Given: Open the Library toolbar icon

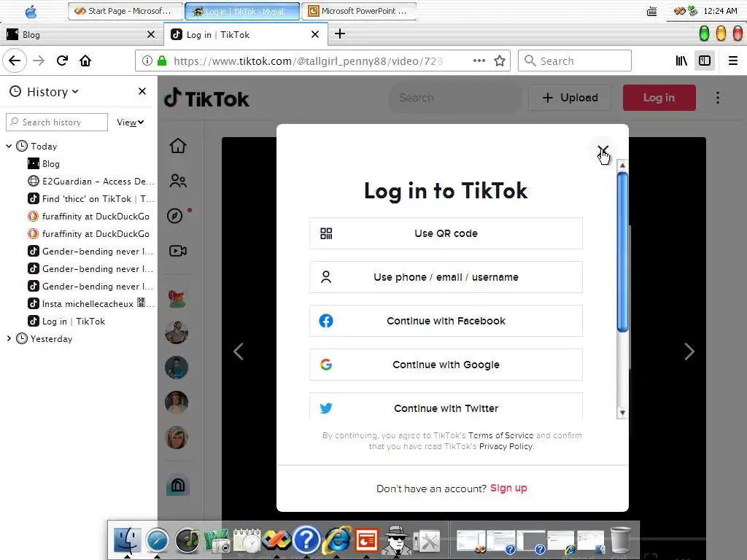Looking at the screenshot, I should (681, 61).
